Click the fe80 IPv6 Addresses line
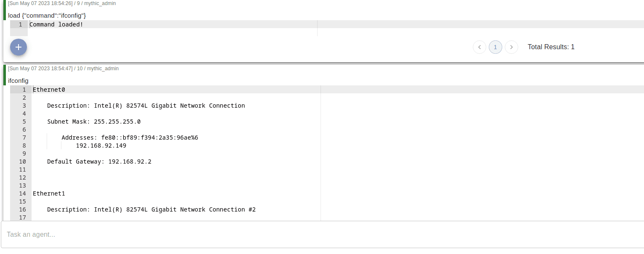644x254 pixels. click(x=130, y=138)
